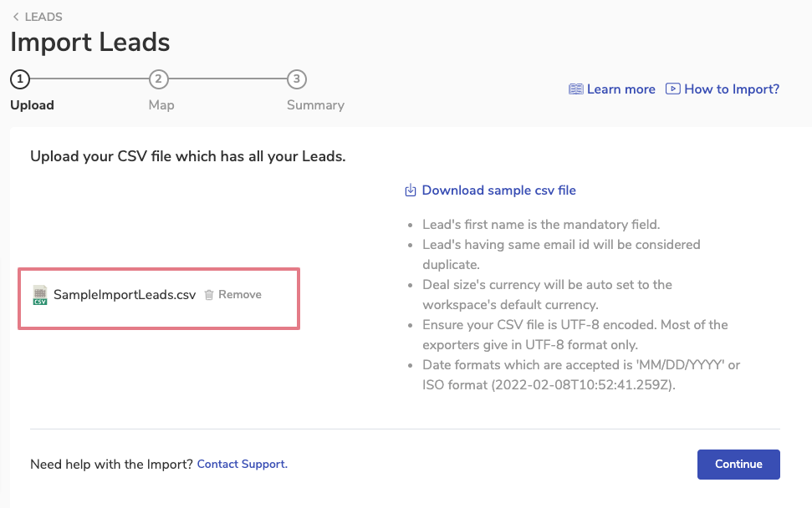The image size is (812, 508).
Task: Select the step 2 circle in the progress stepper
Action: click(158, 80)
